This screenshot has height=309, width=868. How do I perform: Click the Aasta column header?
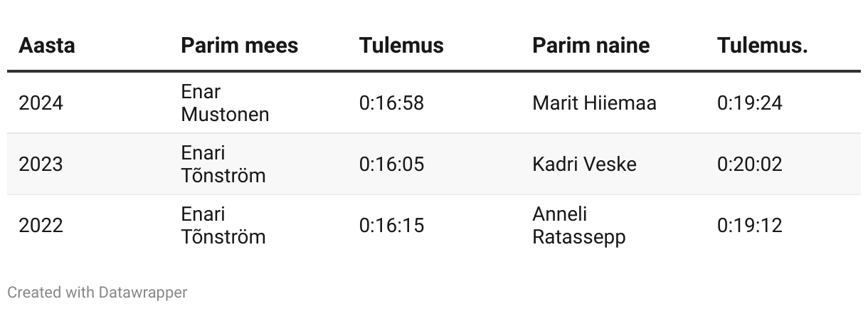(47, 46)
